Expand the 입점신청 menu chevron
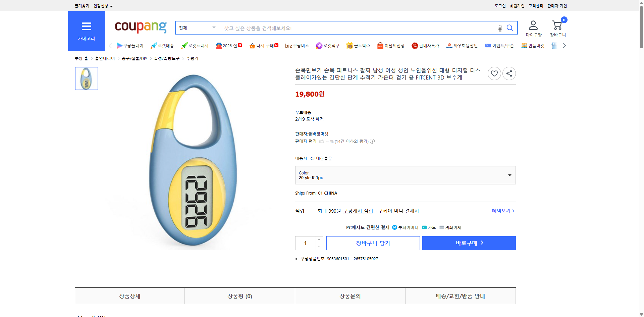Image resolution: width=644 pixels, height=317 pixels. tap(111, 6)
